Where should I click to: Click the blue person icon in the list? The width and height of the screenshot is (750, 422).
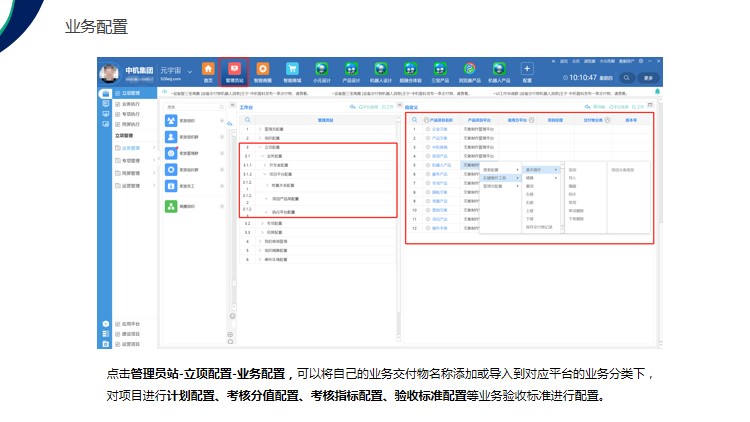coord(171,137)
